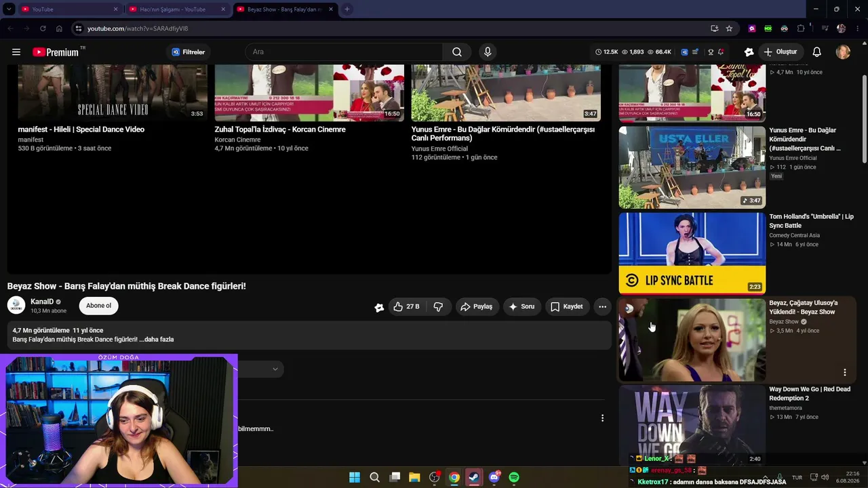Open KanalD channel name link
The height and width of the screenshot is (488, 868).
pos(42,302)
